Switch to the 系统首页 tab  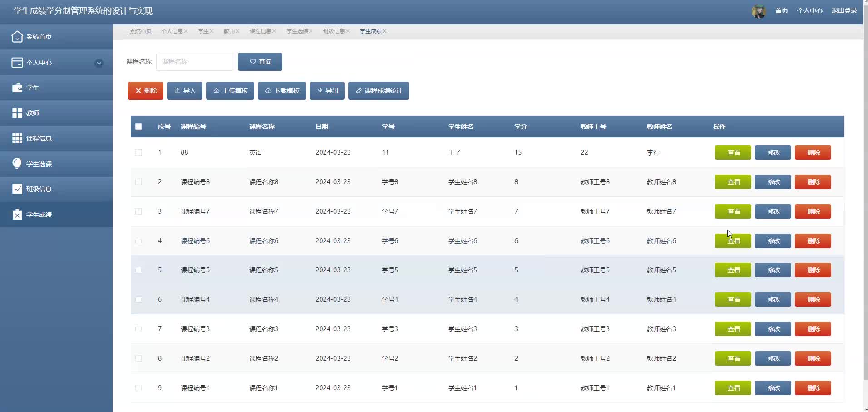click(x=141, y=31)
